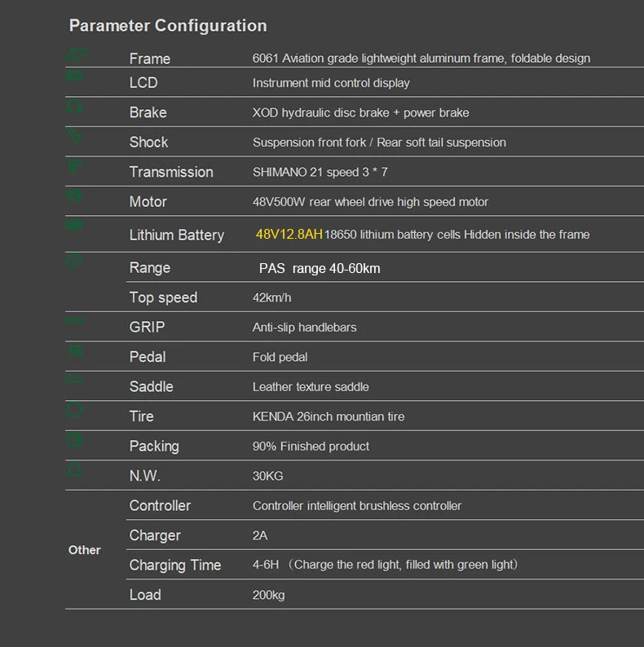The width and height of the screenshot is (644, 647).
Task: Click the green LCD display icon
Action: 74,77
